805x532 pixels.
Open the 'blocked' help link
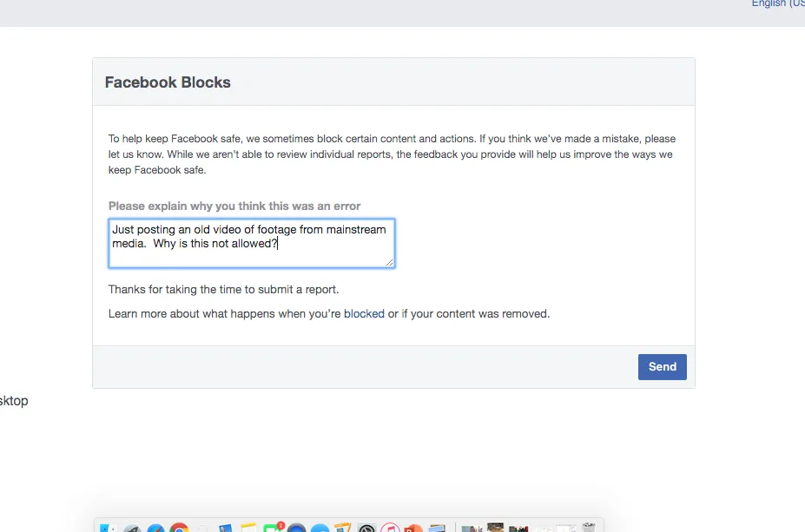(x=364, y=313)
